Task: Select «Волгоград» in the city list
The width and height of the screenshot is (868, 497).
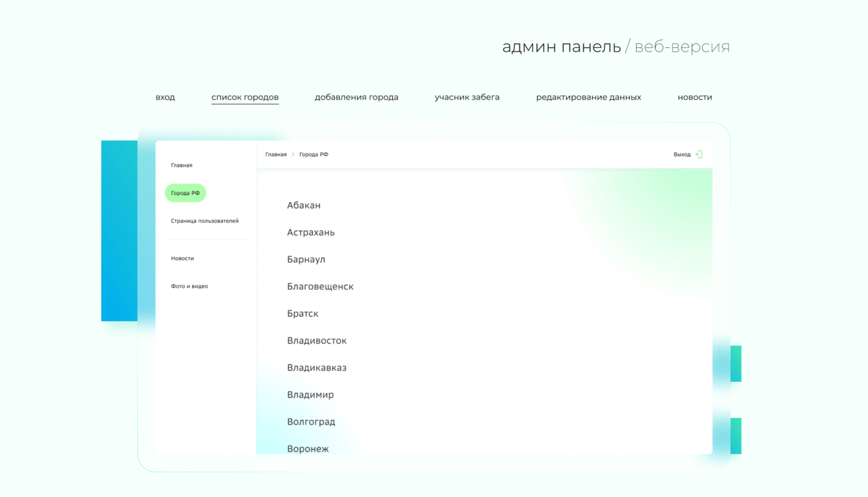Action: pos(311,422)
